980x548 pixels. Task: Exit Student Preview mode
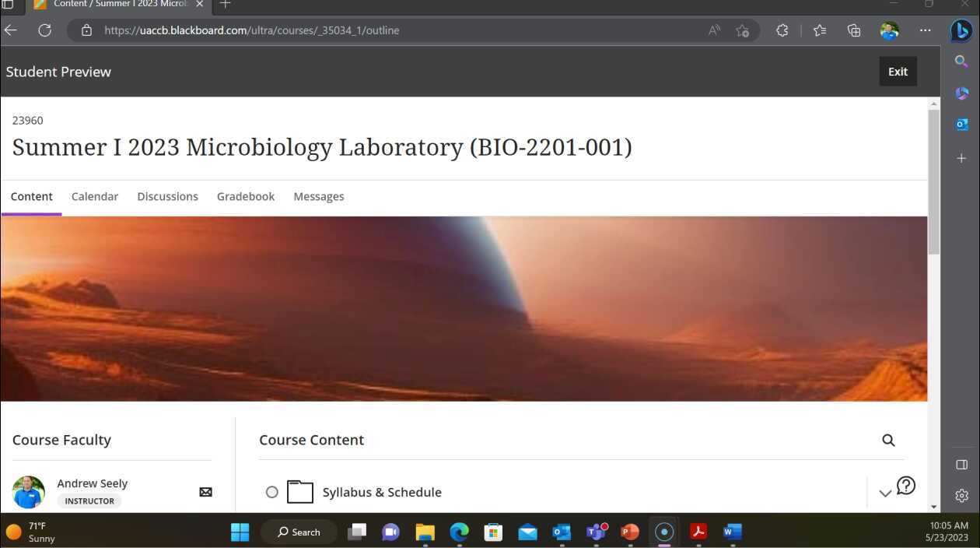tap(898, 71)
